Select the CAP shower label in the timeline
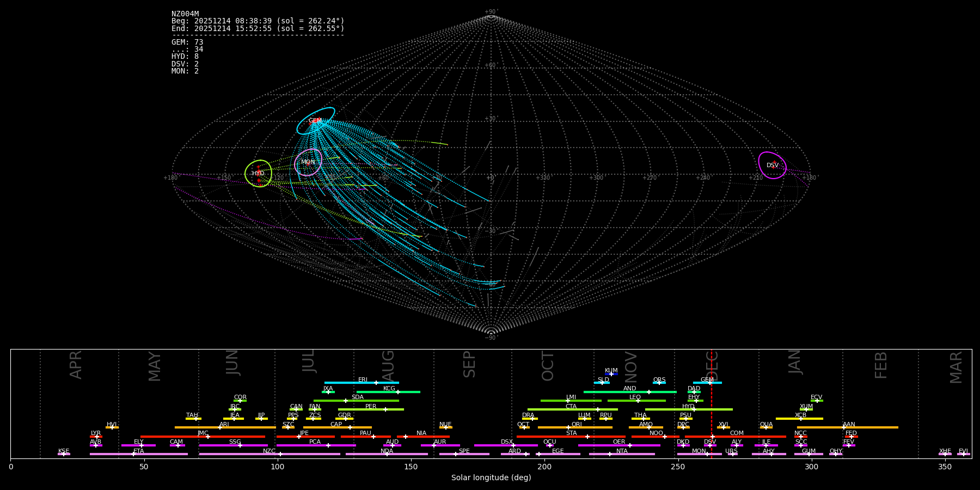 pos(336,425)
